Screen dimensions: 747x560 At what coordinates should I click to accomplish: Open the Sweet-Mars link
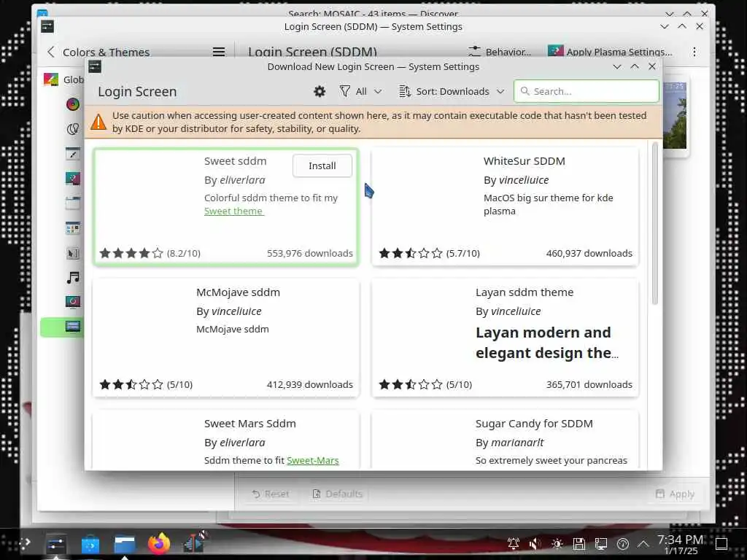pos(312,461)
